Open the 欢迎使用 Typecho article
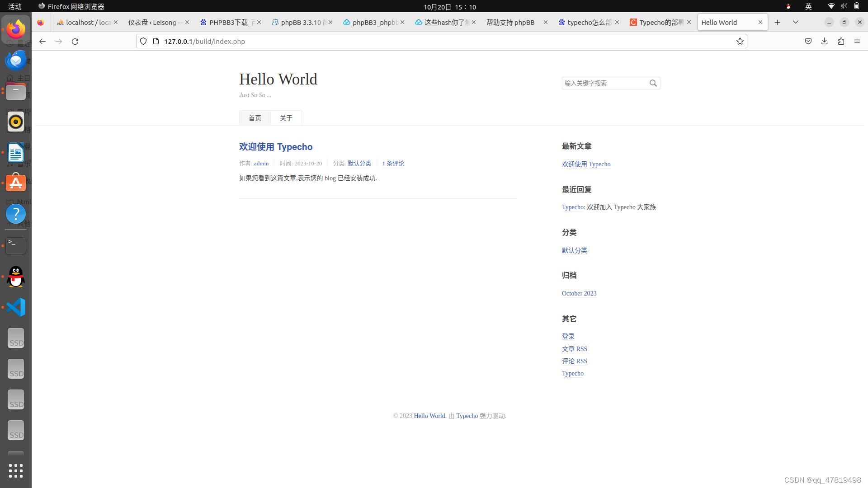This screenshot has width=868, height=488. [275, 146]
